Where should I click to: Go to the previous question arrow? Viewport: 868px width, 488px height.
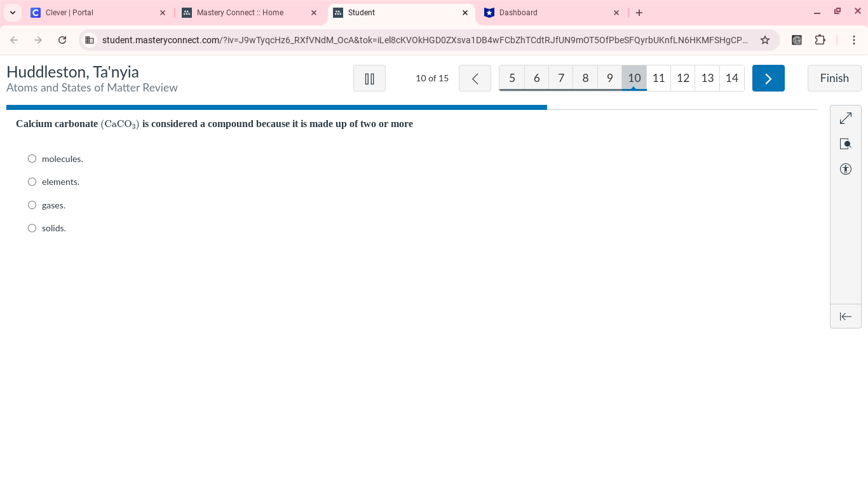pos(475,78)
